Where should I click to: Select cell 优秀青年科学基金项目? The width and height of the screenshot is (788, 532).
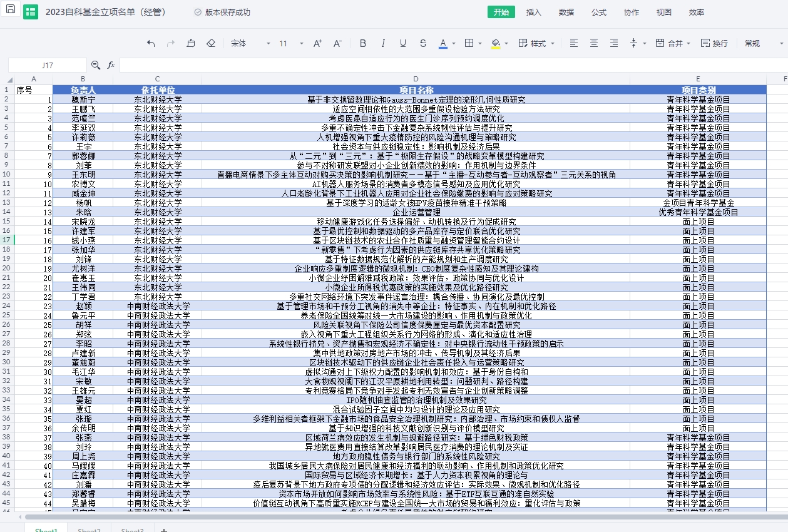tap(698, 212)
